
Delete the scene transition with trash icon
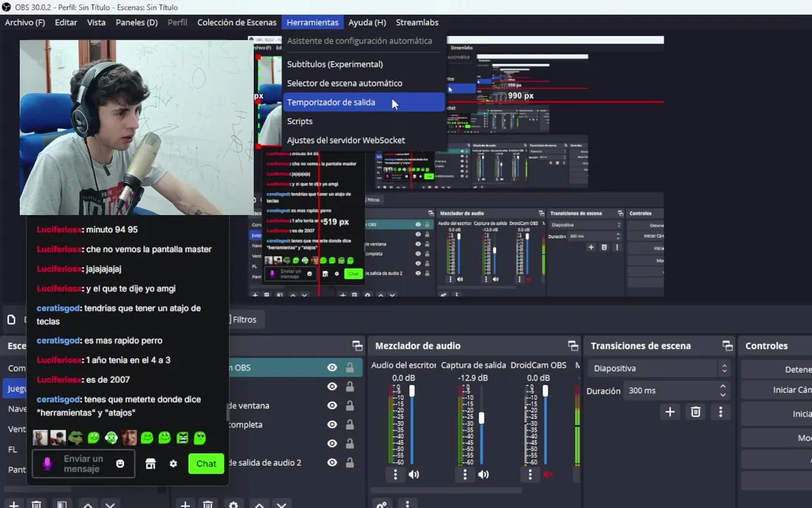tap(696, 411)
